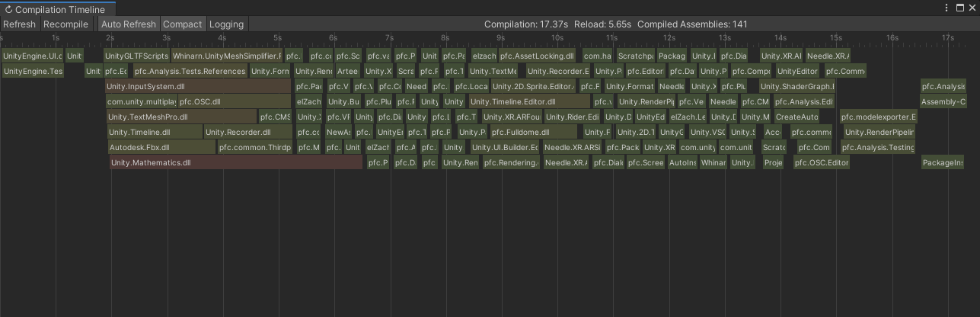
Task: Select the Unity.Mathematics.dll assembly bar
Action: pos(236,162)
